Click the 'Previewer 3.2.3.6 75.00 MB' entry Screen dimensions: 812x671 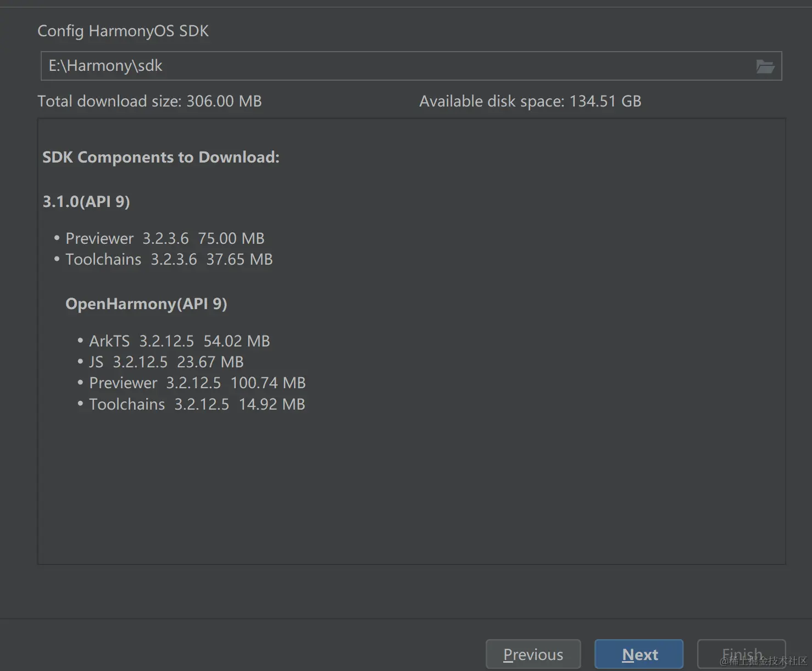coord(165,238)
